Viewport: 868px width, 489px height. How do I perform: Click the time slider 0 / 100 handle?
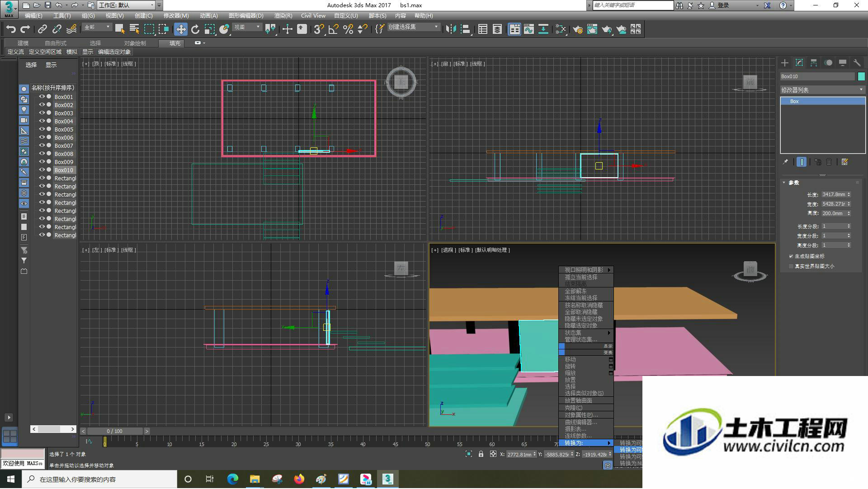pos(115,431)
